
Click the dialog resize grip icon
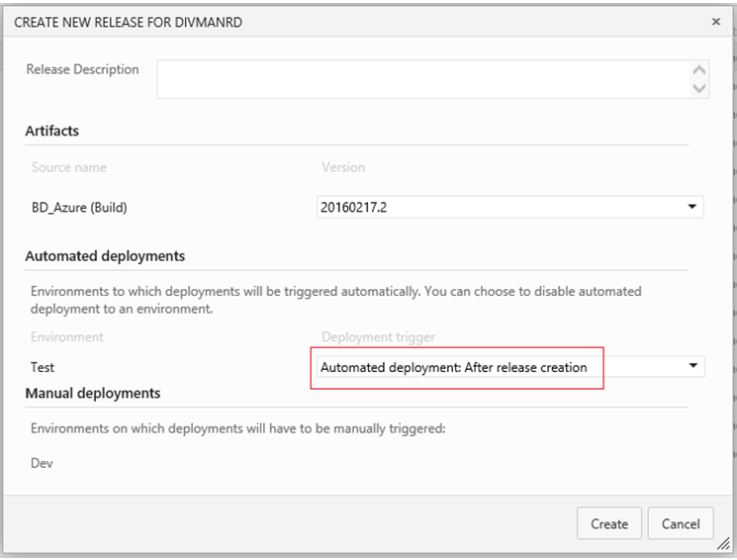[723, 543]
